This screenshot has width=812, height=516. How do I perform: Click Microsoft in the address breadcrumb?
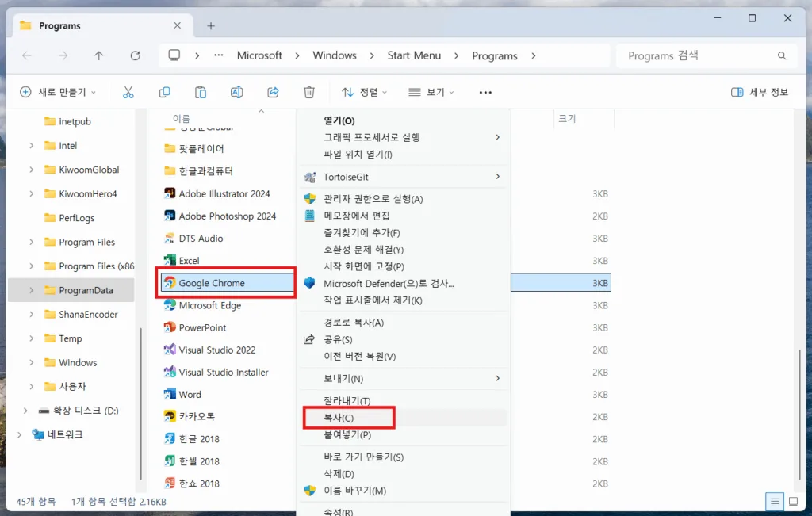pos(259,55)
